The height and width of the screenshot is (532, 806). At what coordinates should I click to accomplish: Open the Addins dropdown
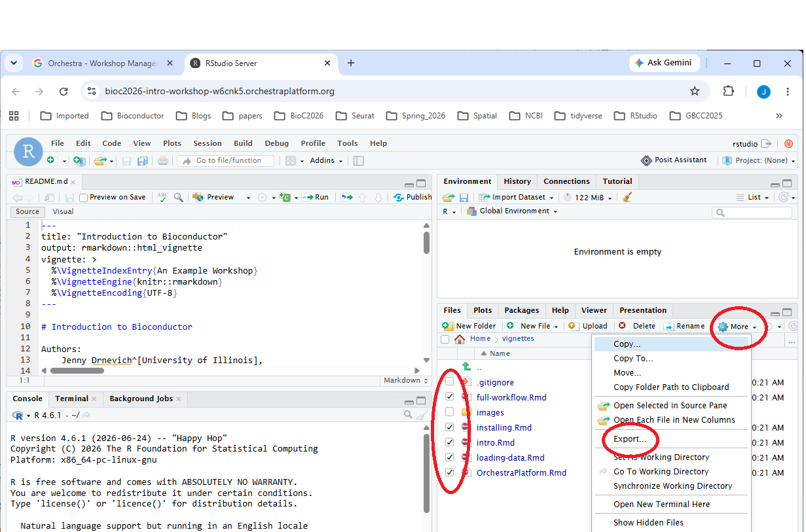click(x=325, y=160)
